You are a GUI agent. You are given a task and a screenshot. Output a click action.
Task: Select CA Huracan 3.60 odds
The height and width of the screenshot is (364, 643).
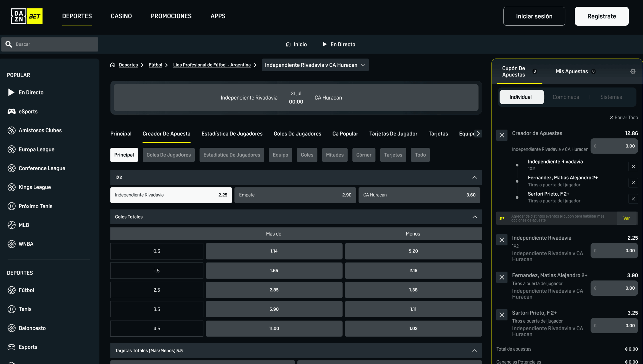point(419,195)
